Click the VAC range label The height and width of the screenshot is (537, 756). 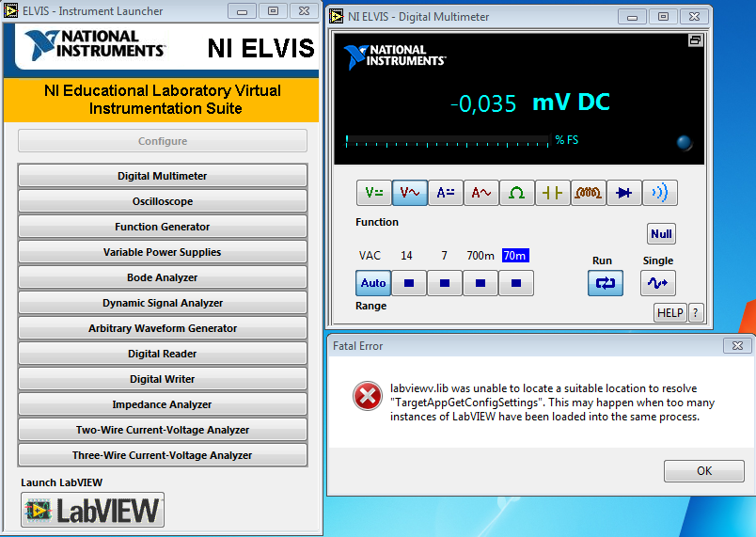370,256
